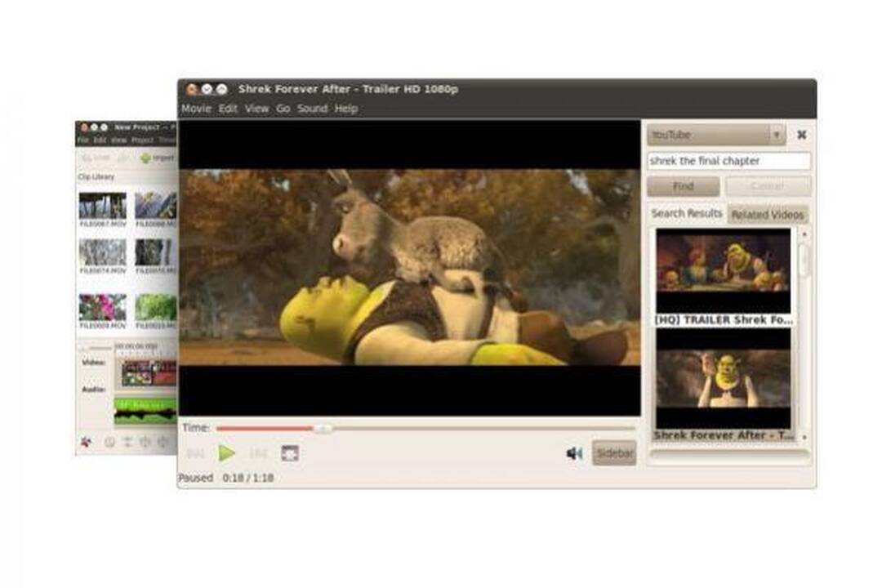Open the Help menu

(x=346, y=109)
